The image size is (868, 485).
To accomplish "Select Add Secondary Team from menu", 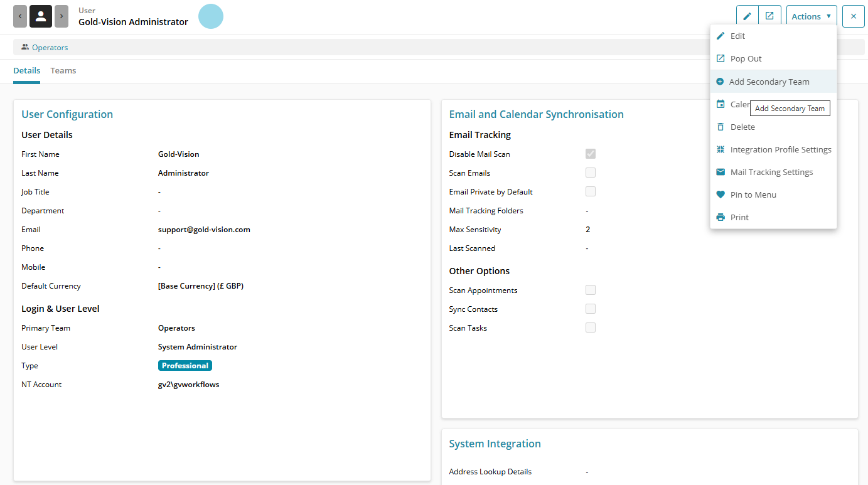I will [x=769, y=82].
